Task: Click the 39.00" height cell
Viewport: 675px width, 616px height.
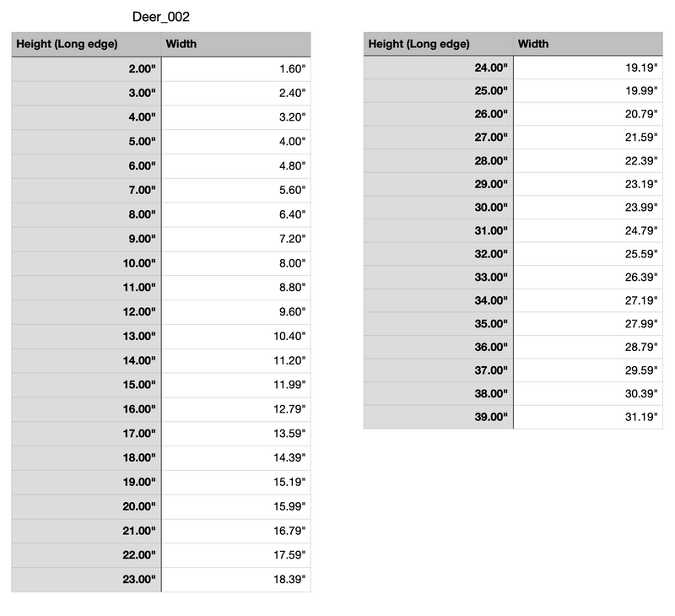Action: pyautogui.click(x=438, y=417)
